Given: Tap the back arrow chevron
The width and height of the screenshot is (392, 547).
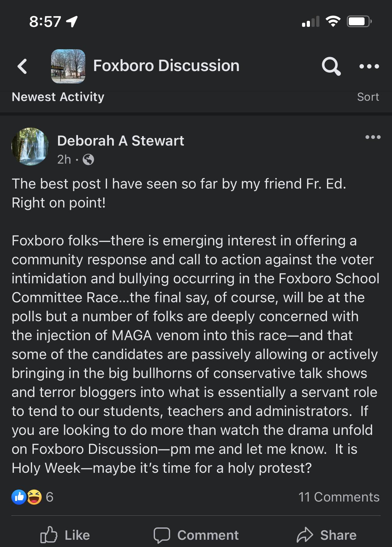Looking at the screenshot, I should [22, 66].
